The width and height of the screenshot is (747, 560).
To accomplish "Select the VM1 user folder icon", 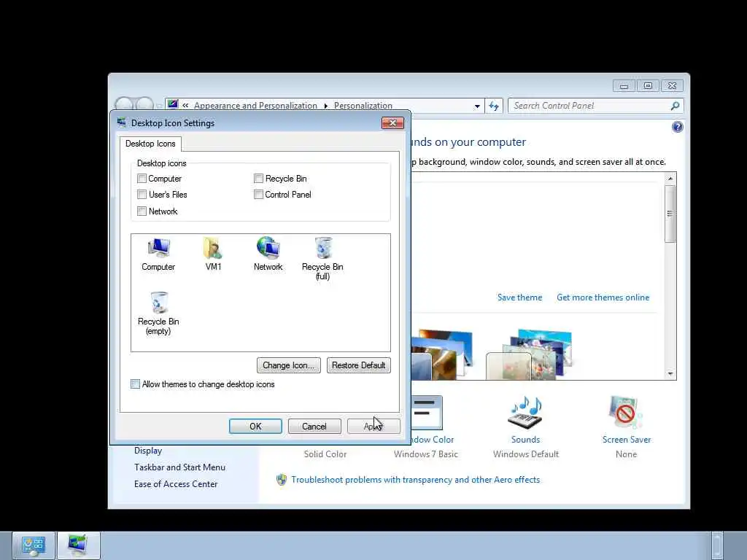I will tap(213, 254).
